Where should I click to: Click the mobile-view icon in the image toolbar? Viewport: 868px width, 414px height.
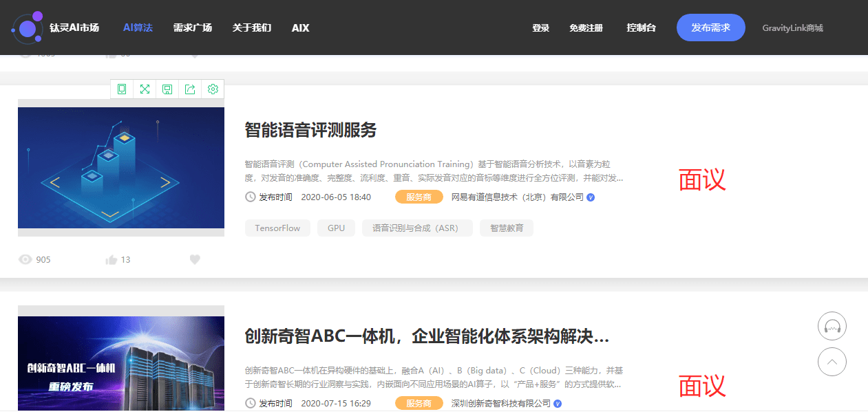122,89
